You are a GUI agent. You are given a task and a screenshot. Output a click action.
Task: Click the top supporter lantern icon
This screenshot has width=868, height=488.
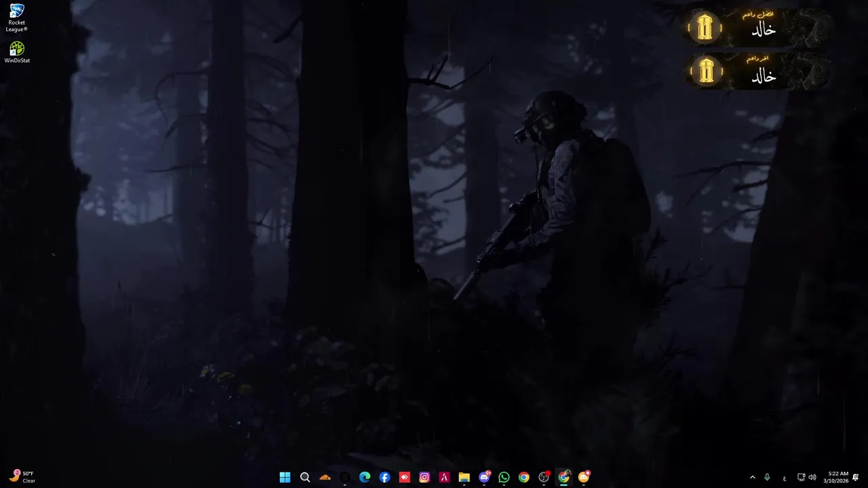pos(705,28)
